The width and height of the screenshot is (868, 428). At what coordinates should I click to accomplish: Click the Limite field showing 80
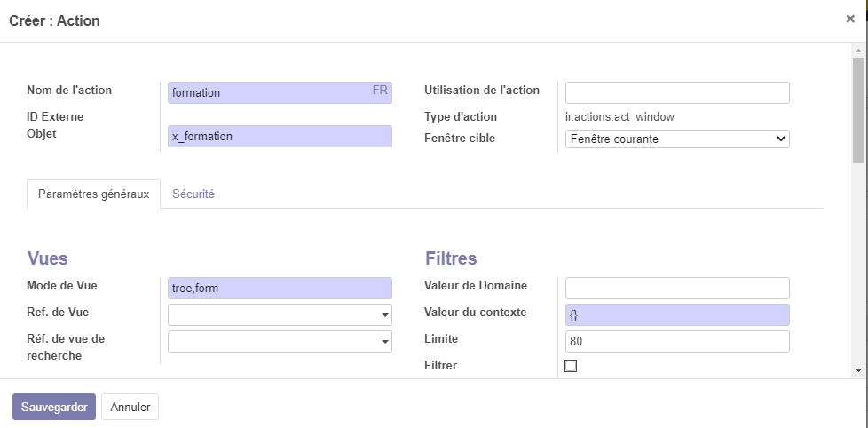pyautogui.click(x=676, y=342)
